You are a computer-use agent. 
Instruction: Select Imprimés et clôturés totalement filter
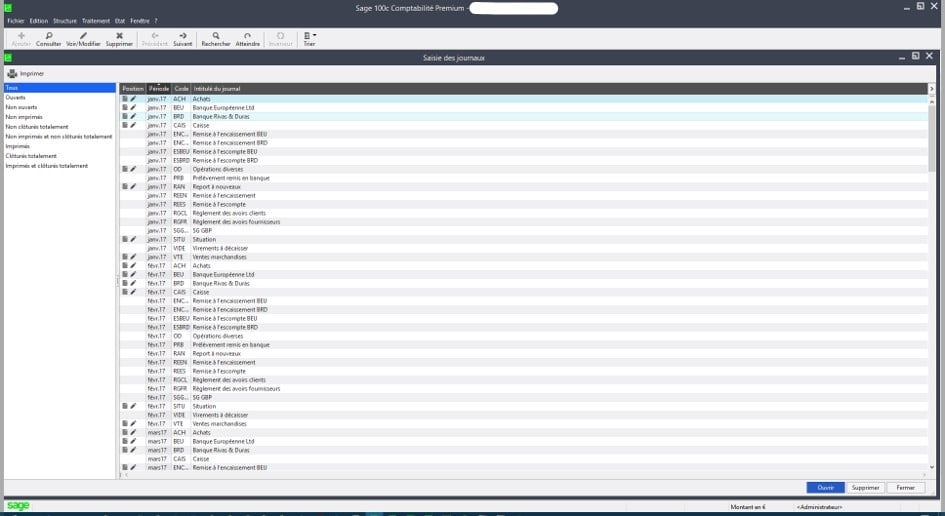[x=46, y=165]
